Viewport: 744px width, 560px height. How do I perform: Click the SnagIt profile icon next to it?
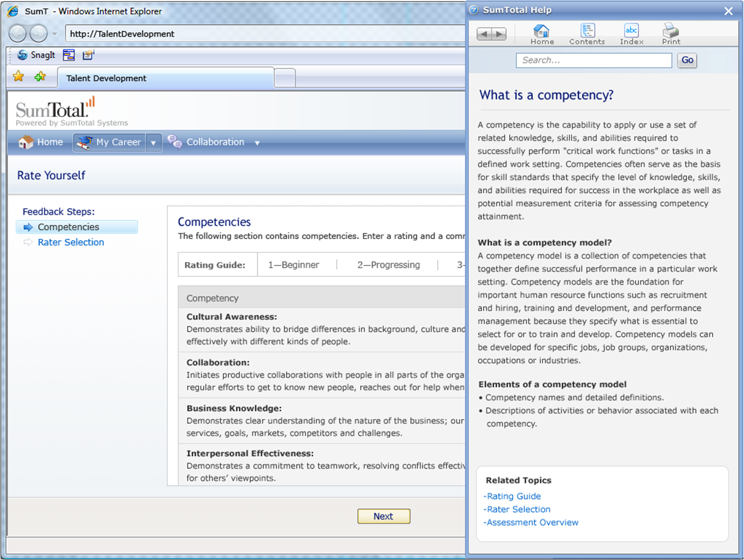coord(88,55)
